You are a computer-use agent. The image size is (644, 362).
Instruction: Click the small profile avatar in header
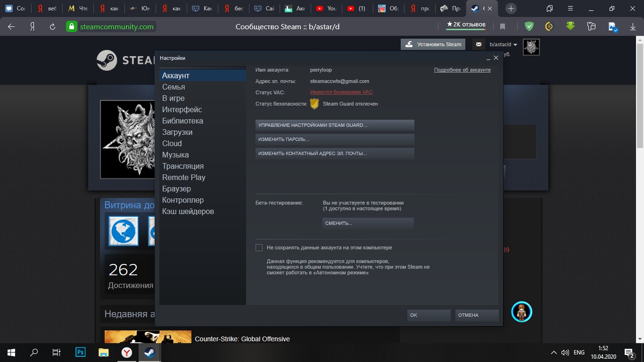(x=531, y=47)
